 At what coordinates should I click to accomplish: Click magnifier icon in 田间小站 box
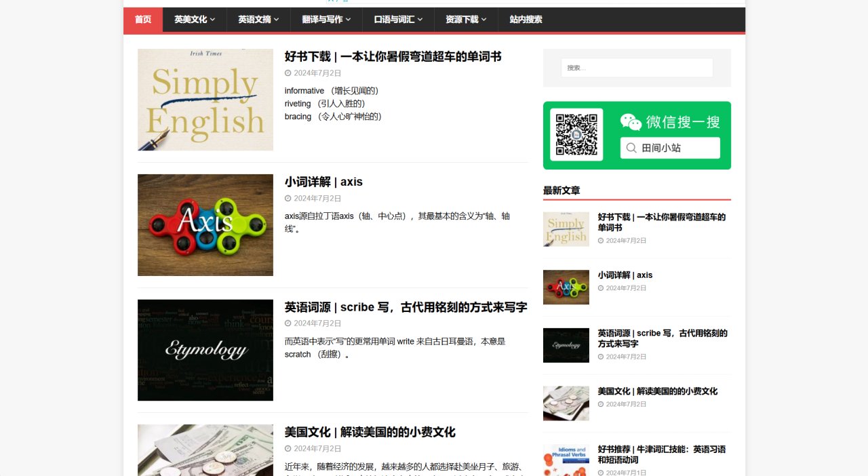(x=631, y=148)
